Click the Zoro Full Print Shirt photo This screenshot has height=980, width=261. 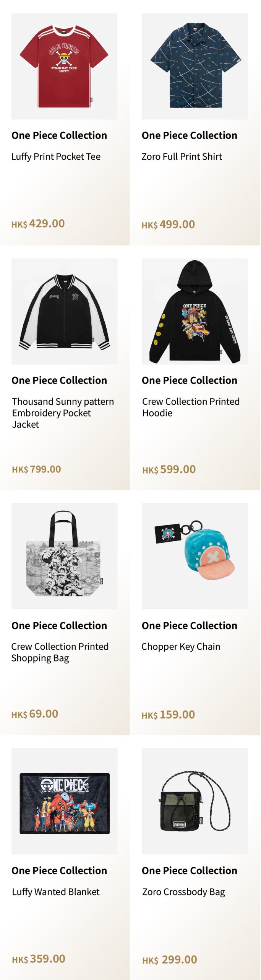195,66
